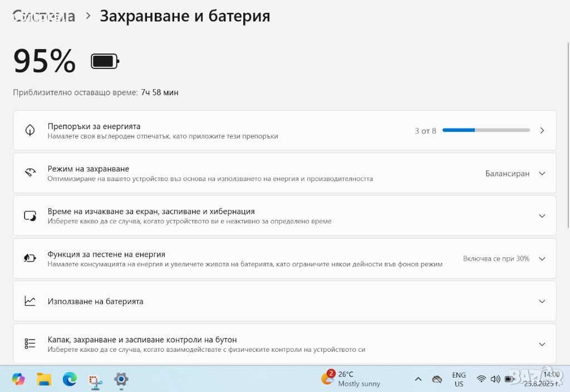The height and width of the screenshot is (392, 570).
Task: Open Copilot from the taskbar
Action: [18, 379]
